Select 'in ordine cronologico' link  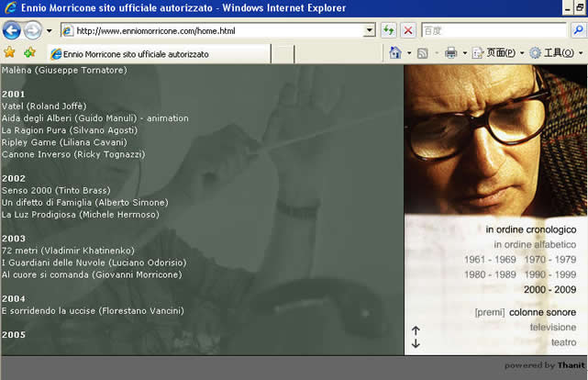pyautogui.click(x=531, y=229)
